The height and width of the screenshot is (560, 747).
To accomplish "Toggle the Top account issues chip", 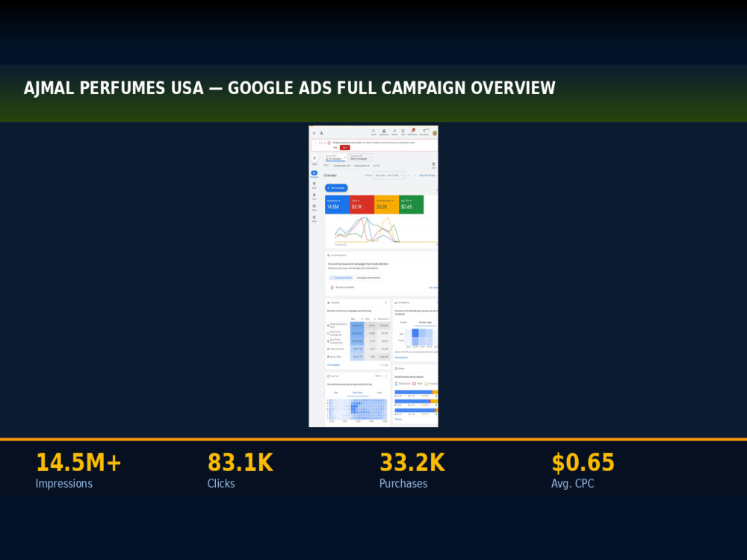I will click(341, 278).
